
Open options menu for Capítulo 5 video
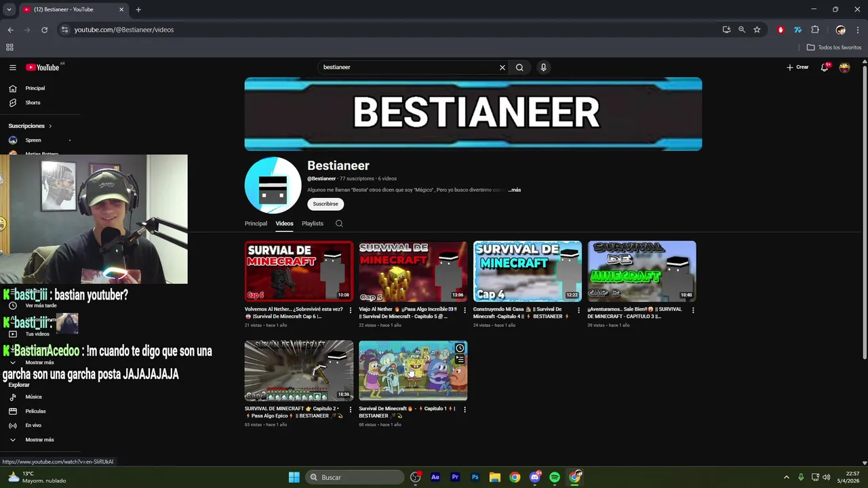coord(465,310)
